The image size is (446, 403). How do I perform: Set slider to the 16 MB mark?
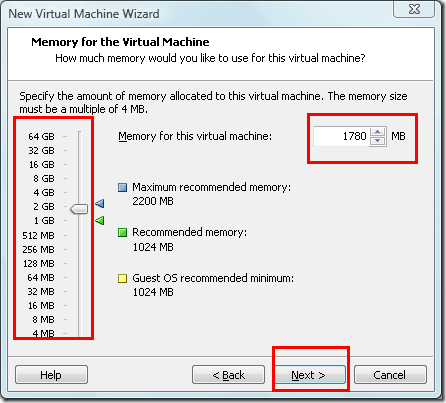[80, 306]
